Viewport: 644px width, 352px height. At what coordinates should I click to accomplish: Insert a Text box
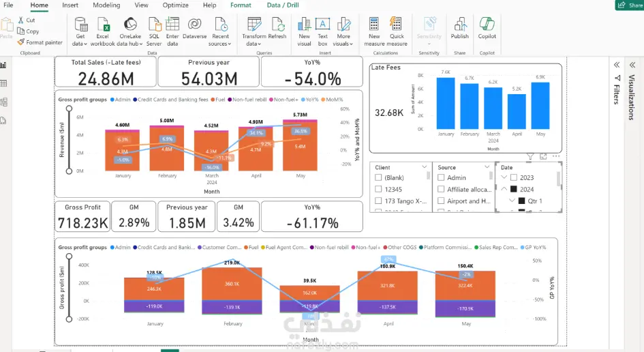322,25
